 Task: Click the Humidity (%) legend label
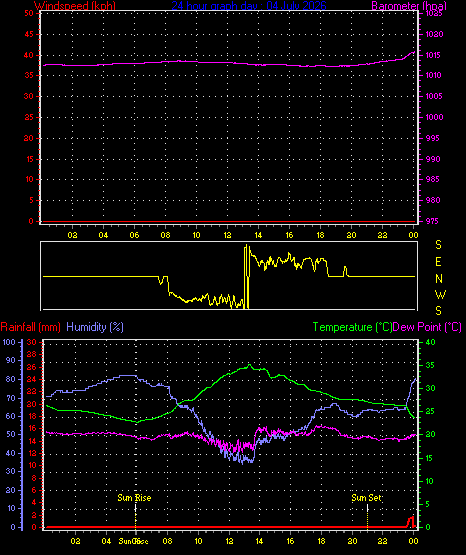coord(95,327)
